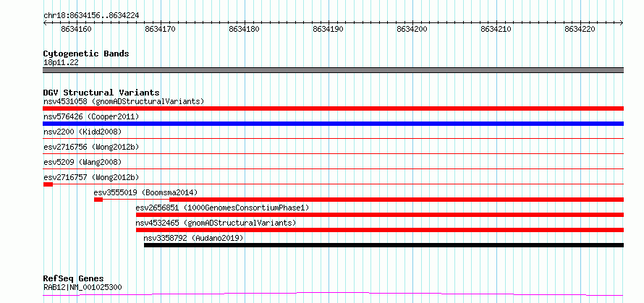Click ruler position 8634210
Screen dimensions: 644x303
click(496, 29)
